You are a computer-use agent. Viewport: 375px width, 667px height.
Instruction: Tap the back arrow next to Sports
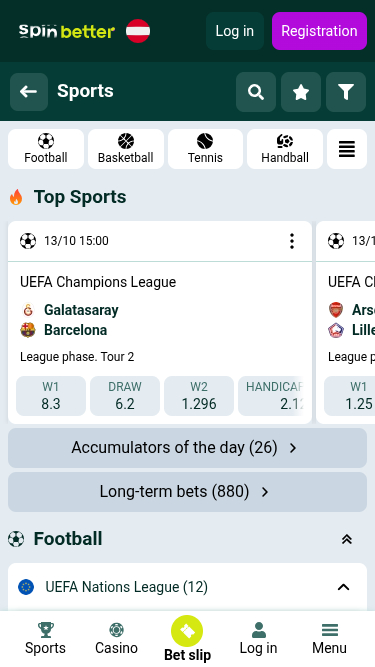29,91
